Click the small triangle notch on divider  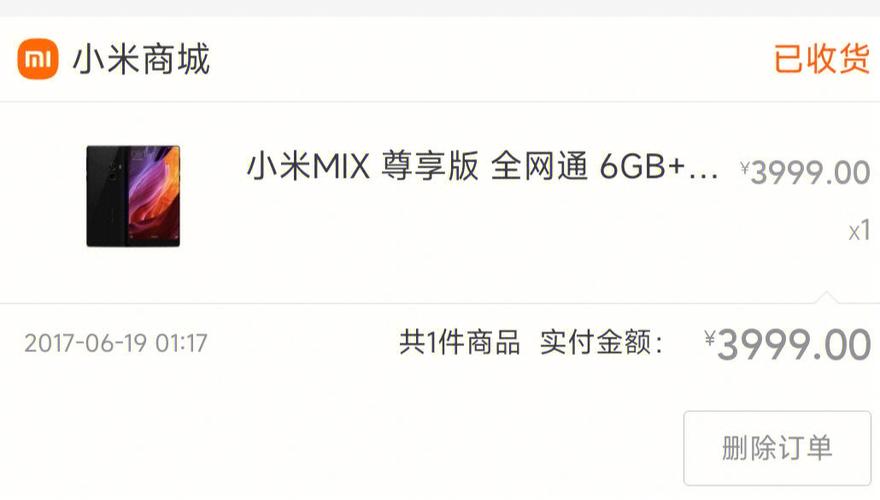point(827,297)
